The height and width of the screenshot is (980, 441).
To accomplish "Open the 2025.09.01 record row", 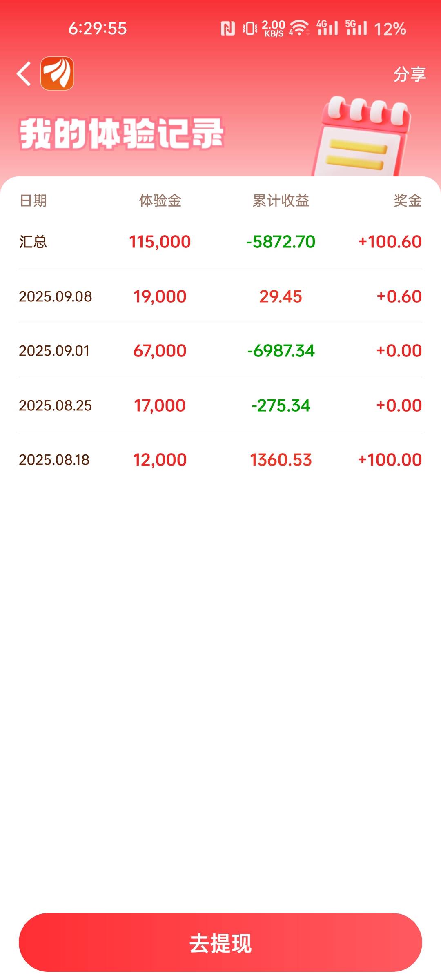I will pos(220,350).
